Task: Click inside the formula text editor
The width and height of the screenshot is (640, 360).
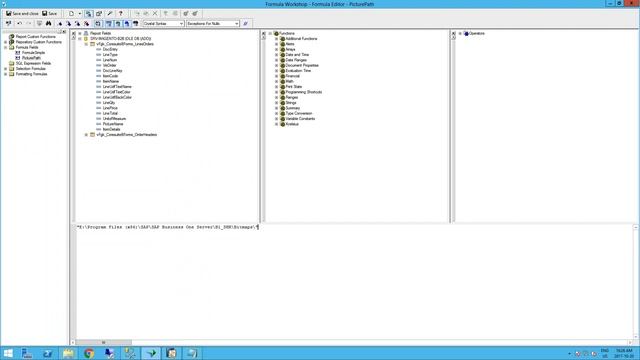Action: point(354,282)
